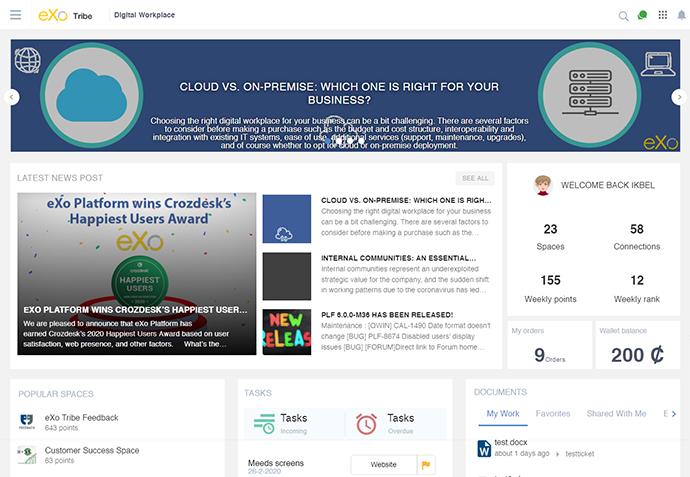Open the test.docx Word file icon
This screenshot has width=690, height=477.
[484, 448]
